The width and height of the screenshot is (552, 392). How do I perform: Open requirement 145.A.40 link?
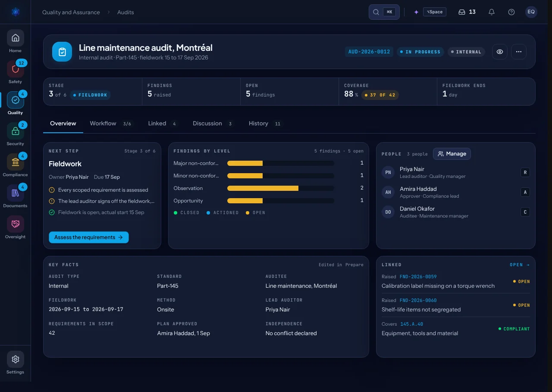coord(412,324)
